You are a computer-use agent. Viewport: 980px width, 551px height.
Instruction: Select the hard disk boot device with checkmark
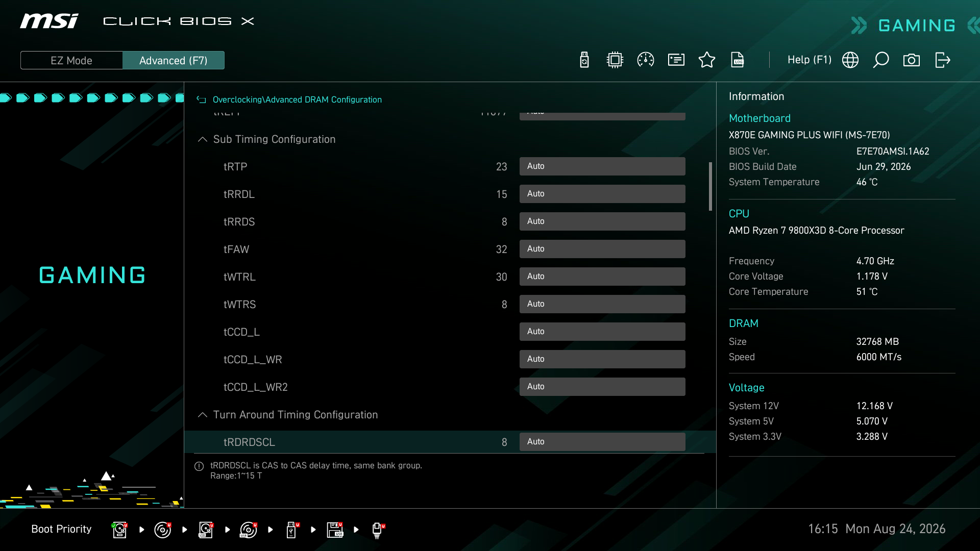(x=119, y=530)
